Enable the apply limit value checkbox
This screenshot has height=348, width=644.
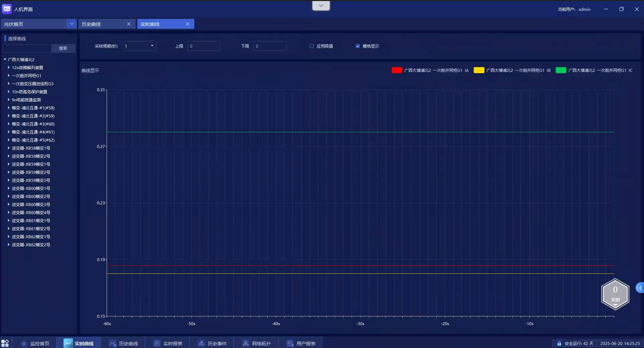(x=312, y=46)
